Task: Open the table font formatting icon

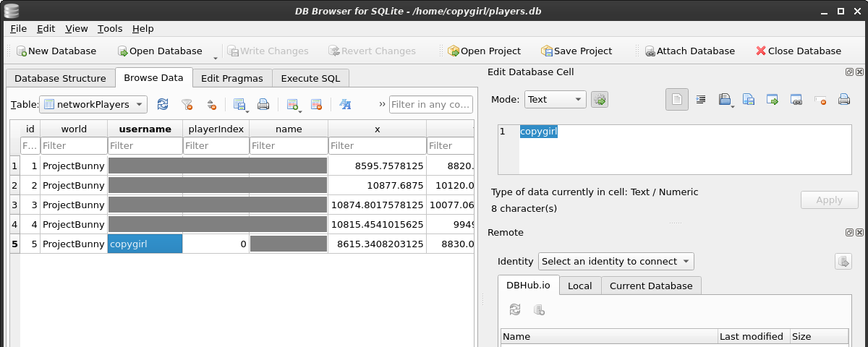Action: 346,104
